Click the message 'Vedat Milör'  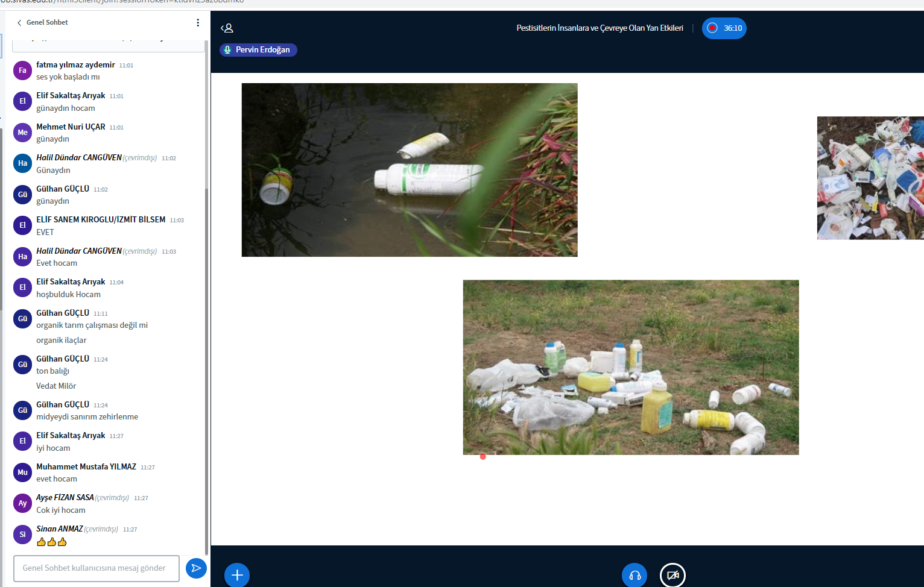[x=56, y=386]
